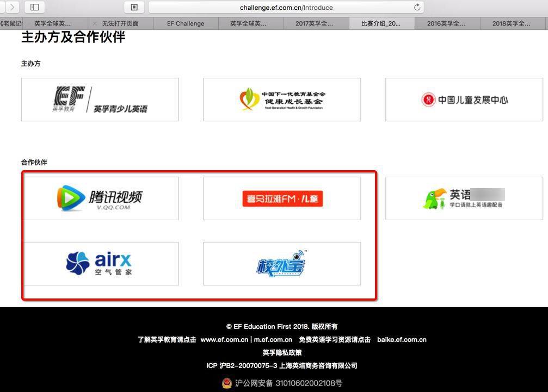Click the 沪公网安备 31010602002108号 link
The height and width of the screenshot is (392, 548).
(288, 383)
